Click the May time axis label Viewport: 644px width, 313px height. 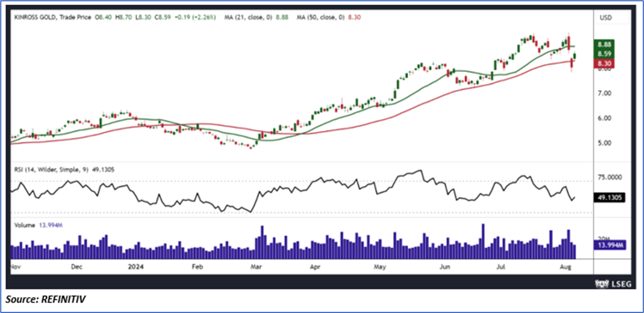click(x=380, y=267)
